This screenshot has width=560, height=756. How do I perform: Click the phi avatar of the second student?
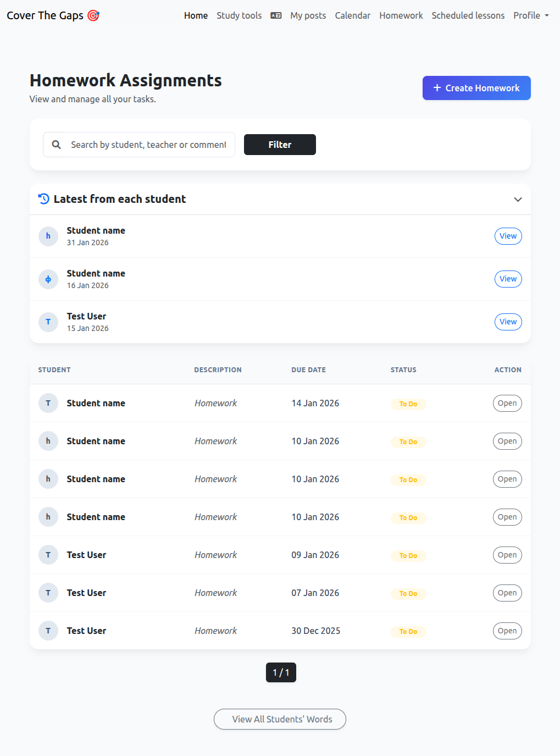pos(48,279)
